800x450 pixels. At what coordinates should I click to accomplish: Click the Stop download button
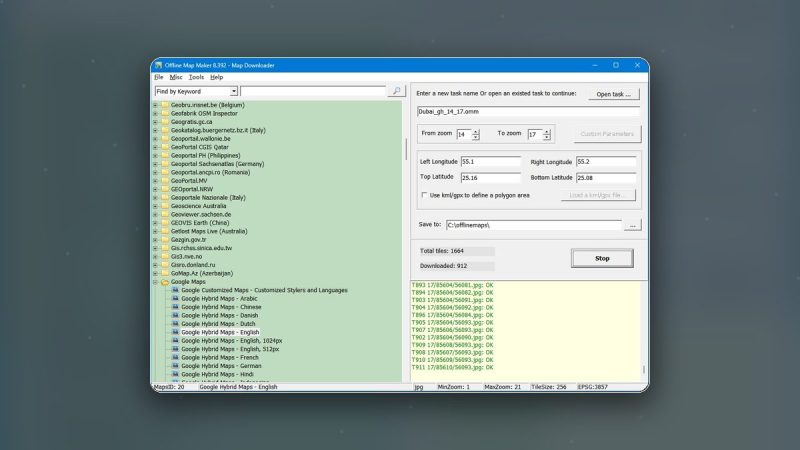point(602,258)
